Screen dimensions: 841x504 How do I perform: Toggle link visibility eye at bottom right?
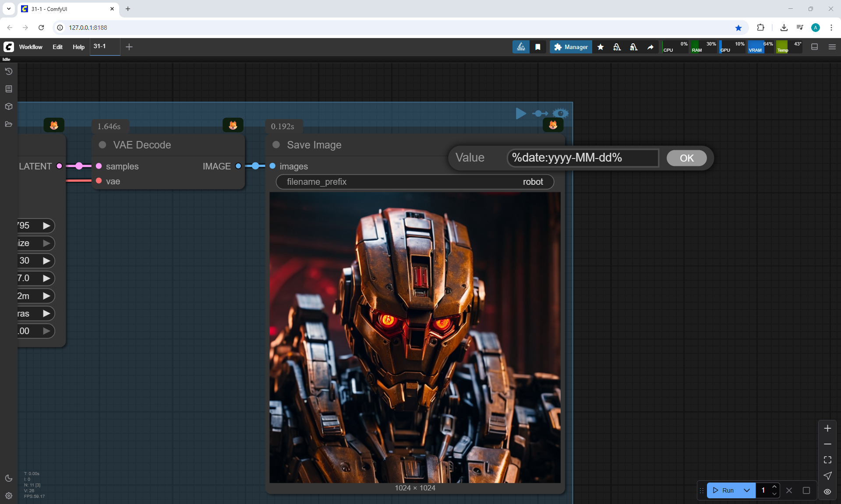[x=827, y=492]
